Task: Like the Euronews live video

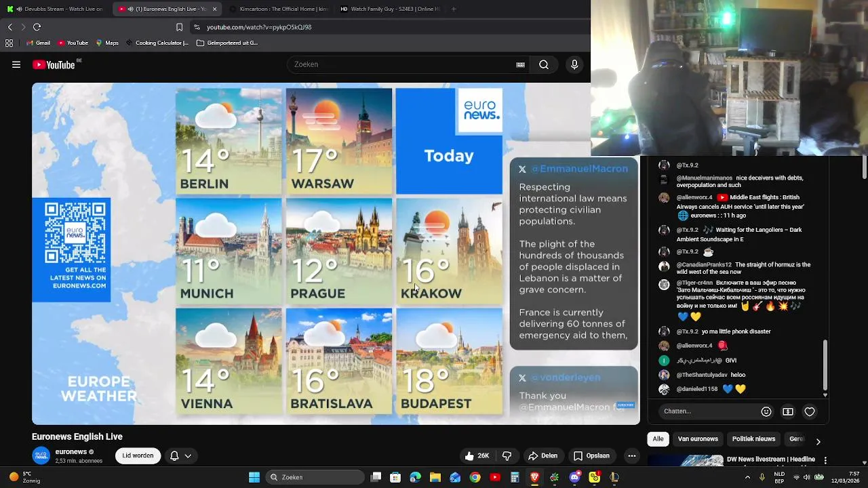Action: [477, 456]
